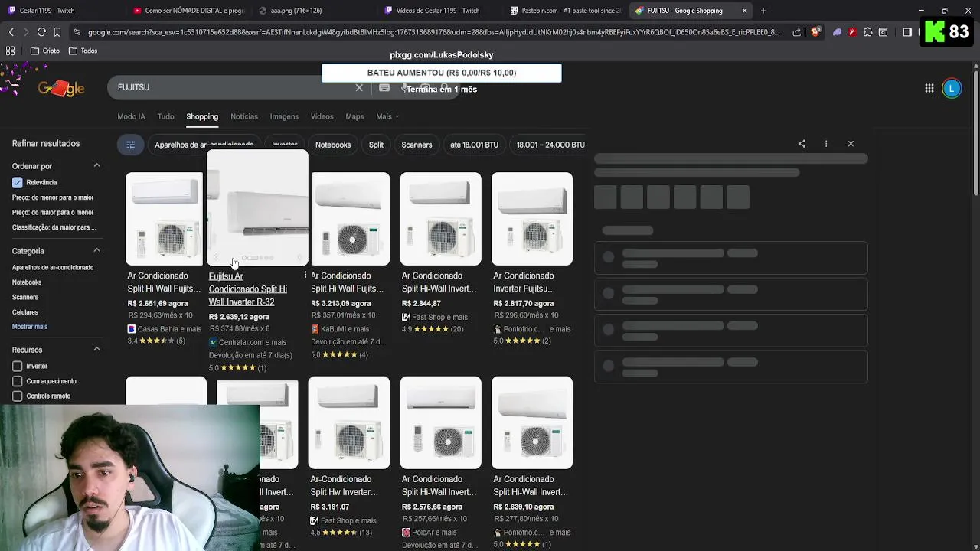
Task: Sort by Preço: do menor para o maior
Action: (53, 197)
